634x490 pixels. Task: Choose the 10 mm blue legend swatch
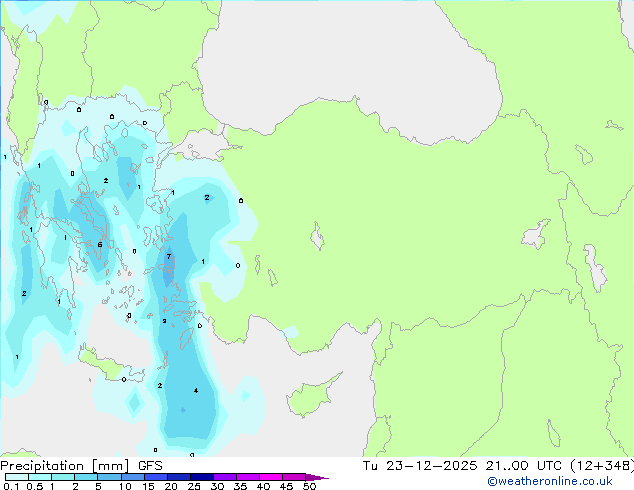coord(132,477)
